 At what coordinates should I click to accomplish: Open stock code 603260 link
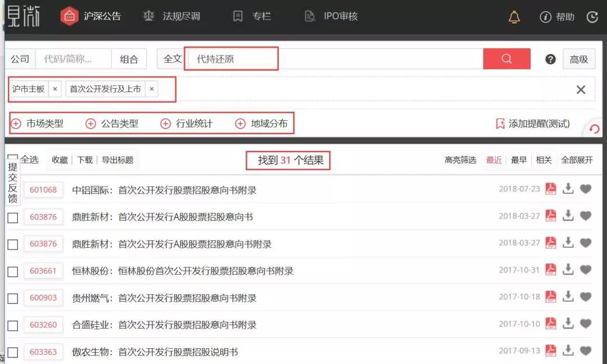point(43,325)
